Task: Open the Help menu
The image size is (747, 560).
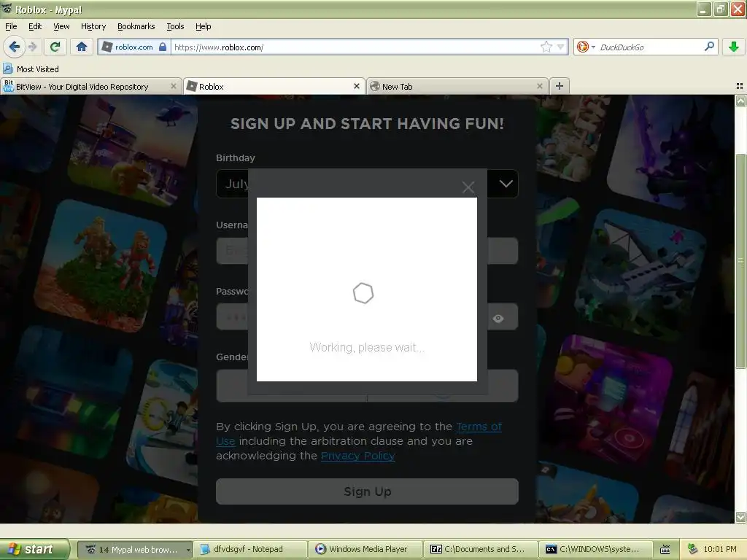Action: [x=203, y=26]
